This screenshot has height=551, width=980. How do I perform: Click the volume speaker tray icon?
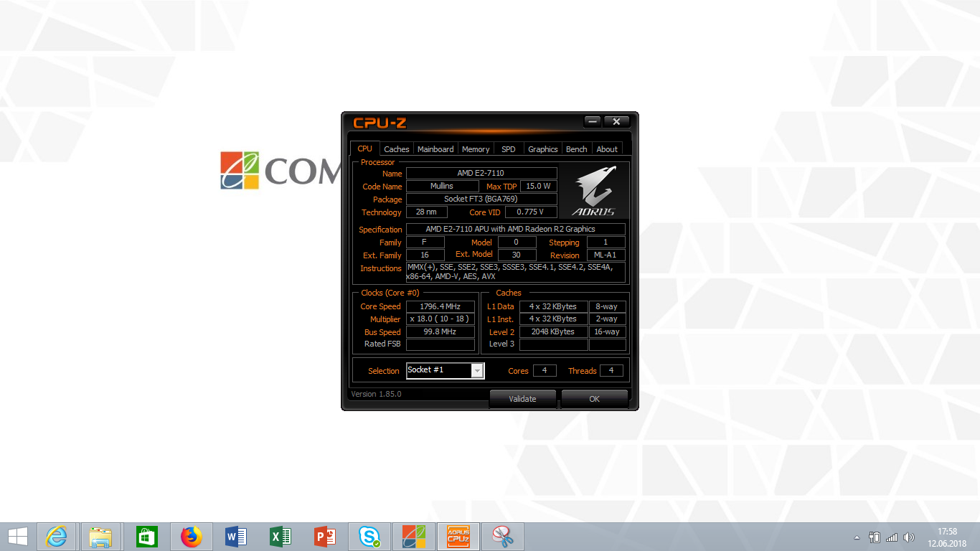909,537
